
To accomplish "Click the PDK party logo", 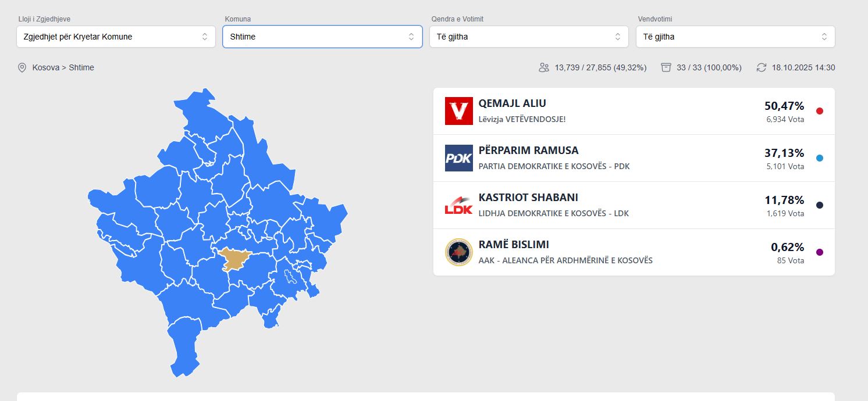I will [x=458, y=158].
